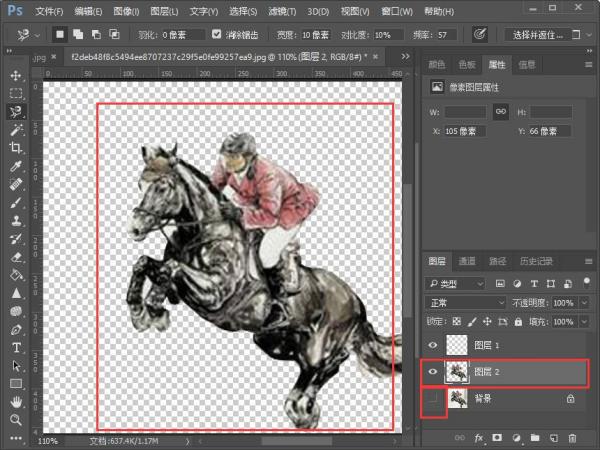The width and height of the screenshot is (600, 450).
Task: Switch to the 色板 tab
Action: coord(467,65)
